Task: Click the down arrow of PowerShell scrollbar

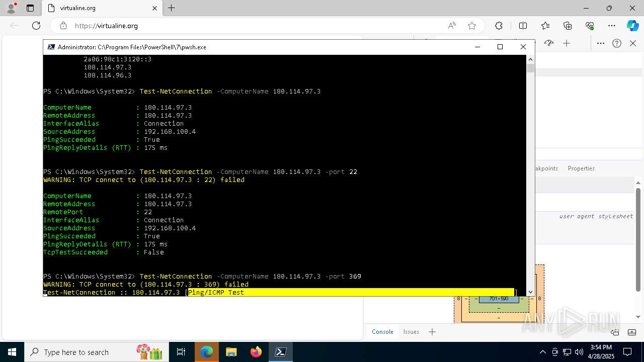Action: click(x=530, y=292)
